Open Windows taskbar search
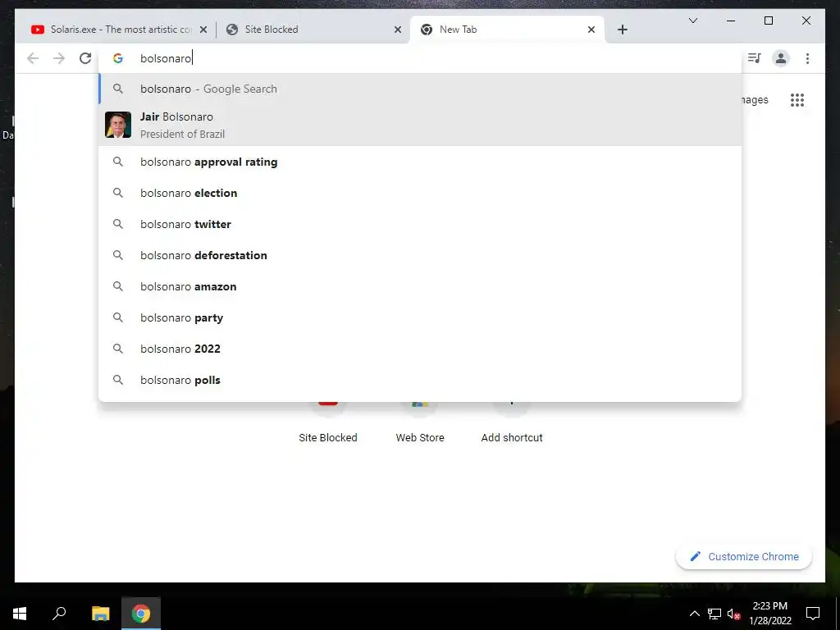840x630 pixels. point(59,614)
